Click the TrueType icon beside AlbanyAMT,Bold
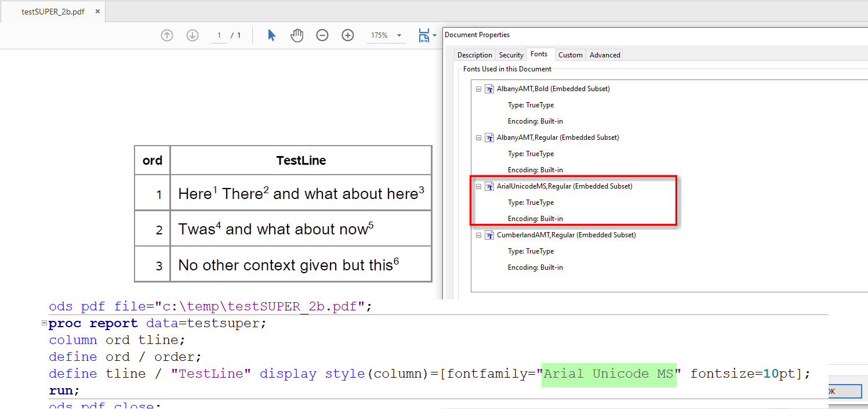This screenshot has width=868, height=409. click(x=489, y=88)
